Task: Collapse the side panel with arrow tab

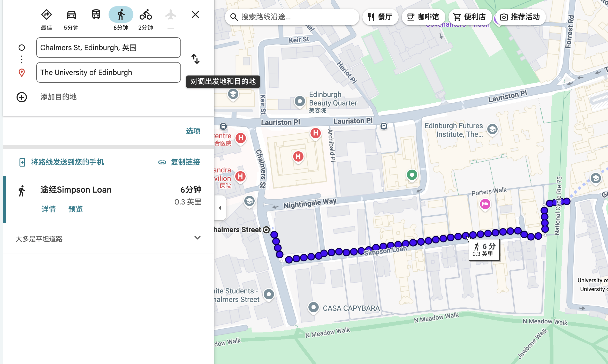Action: (220, 208)
